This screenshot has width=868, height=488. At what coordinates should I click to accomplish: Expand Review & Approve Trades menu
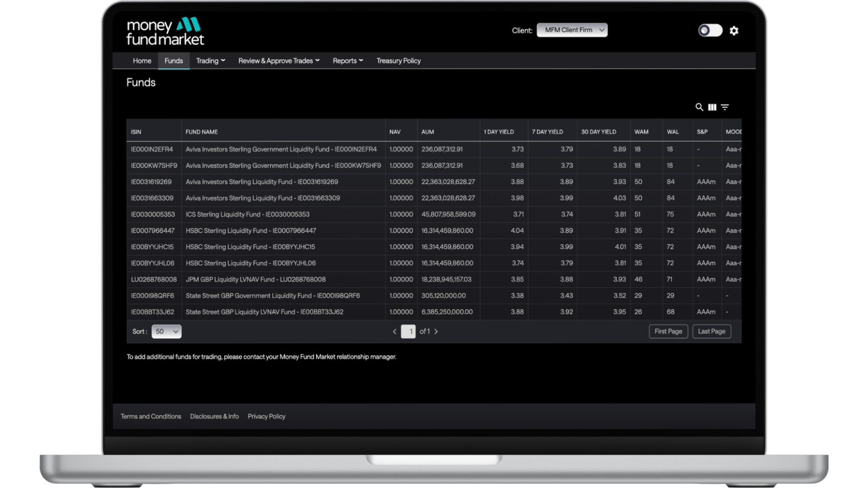(278, 61)
